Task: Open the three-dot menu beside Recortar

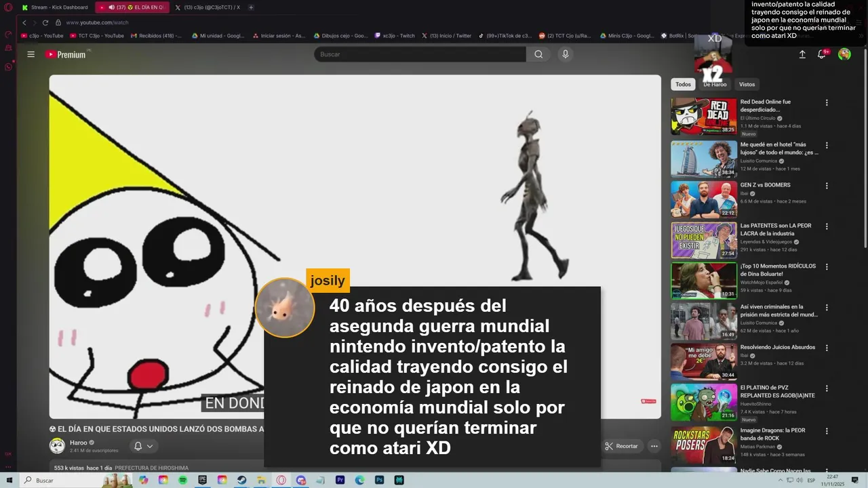Action: pyautogui.click(x=654, y=446)
